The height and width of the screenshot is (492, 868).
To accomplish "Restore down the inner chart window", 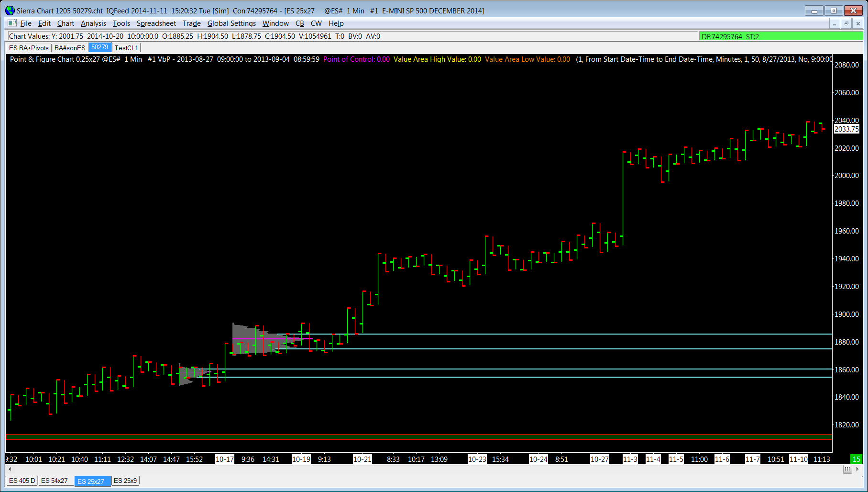I will tap(846, 23).
